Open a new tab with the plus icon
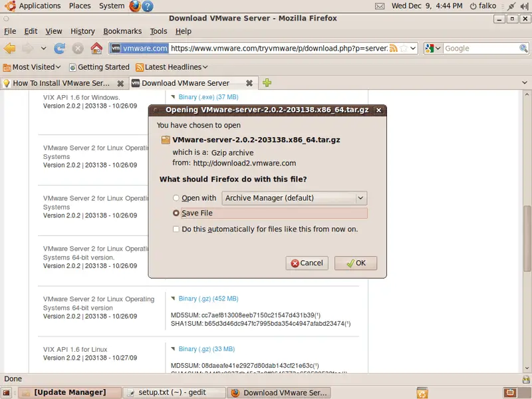532x399 pixels. [267, 82]
